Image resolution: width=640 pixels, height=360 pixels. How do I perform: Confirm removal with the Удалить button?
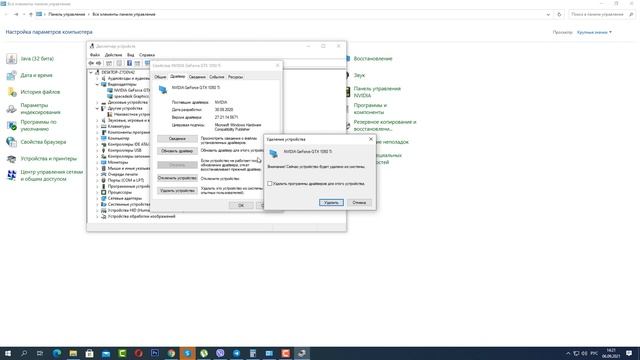331,202
